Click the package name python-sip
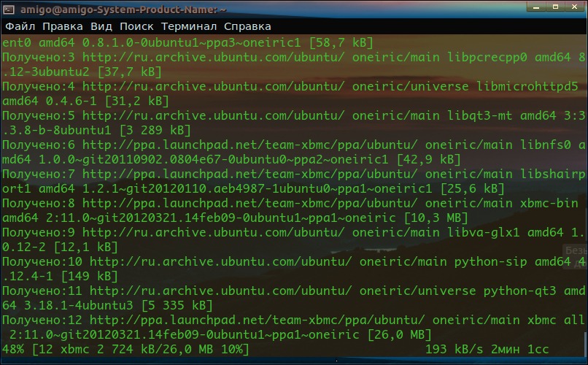Screen dimensions: 588x365 click(490, 262)
